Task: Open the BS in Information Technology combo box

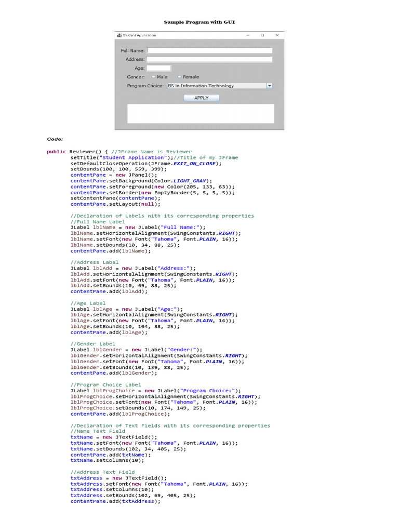Action: [216, 86]
